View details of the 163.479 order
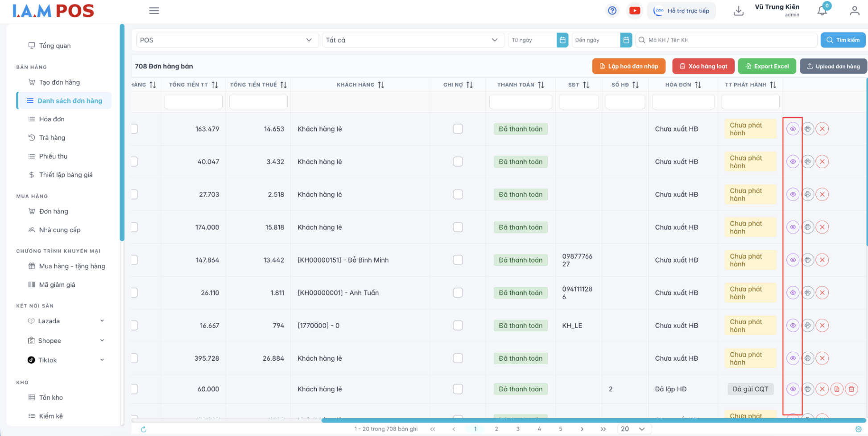Image resolution: width=868 pixels, height=436 pixels. tap(793, 129)
